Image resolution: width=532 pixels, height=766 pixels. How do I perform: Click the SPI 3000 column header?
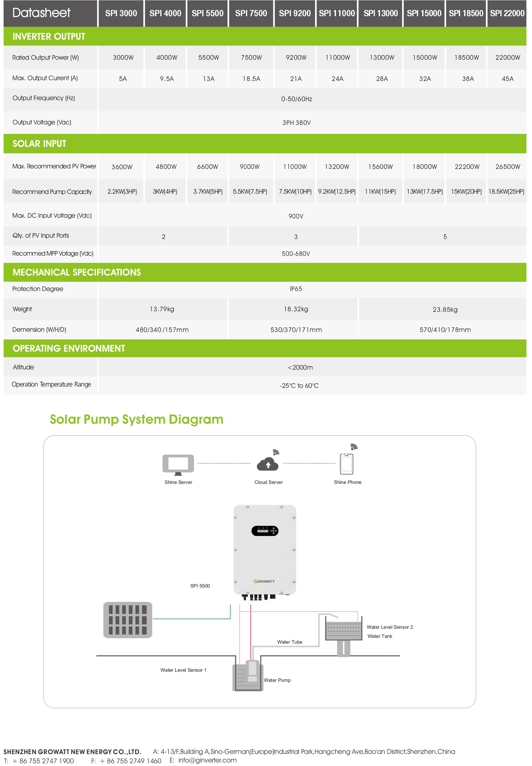(121, 13)
